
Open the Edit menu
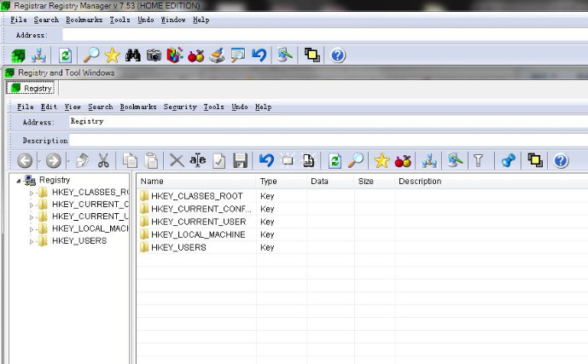click(49, 107)
